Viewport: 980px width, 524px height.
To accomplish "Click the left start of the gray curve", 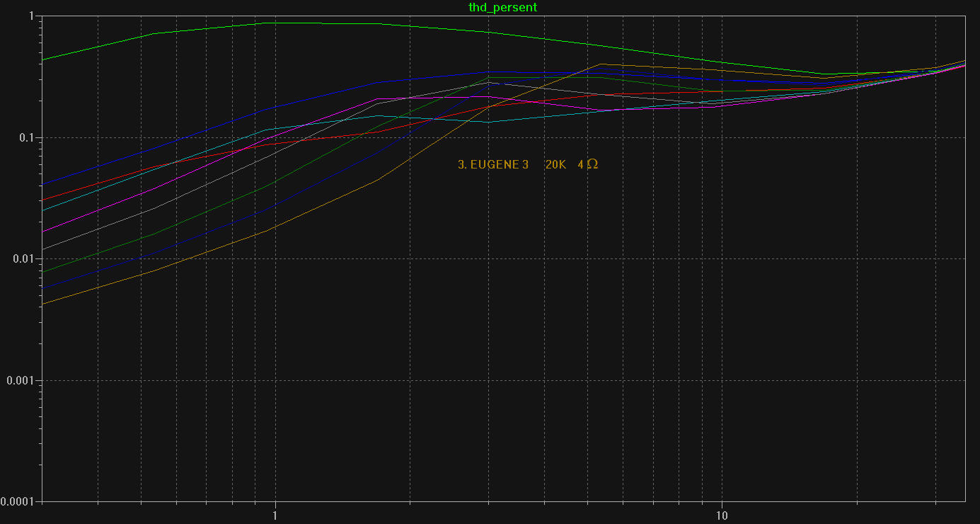I will [44, 249].
